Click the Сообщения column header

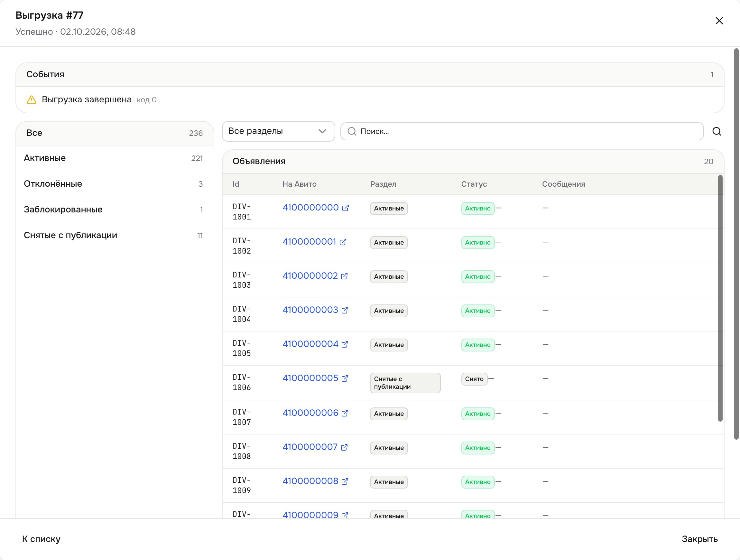(563, 184)
